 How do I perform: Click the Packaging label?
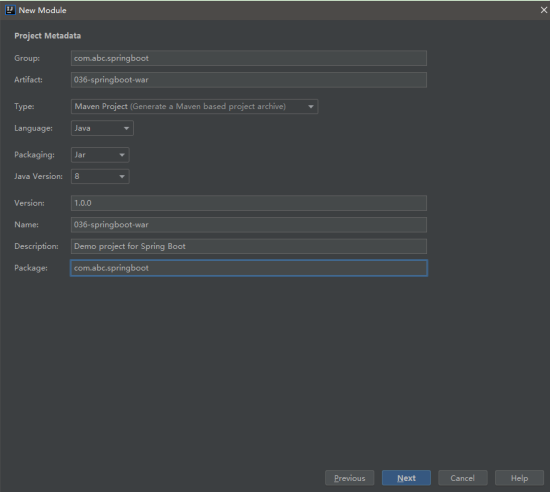[x=34, y=155]
